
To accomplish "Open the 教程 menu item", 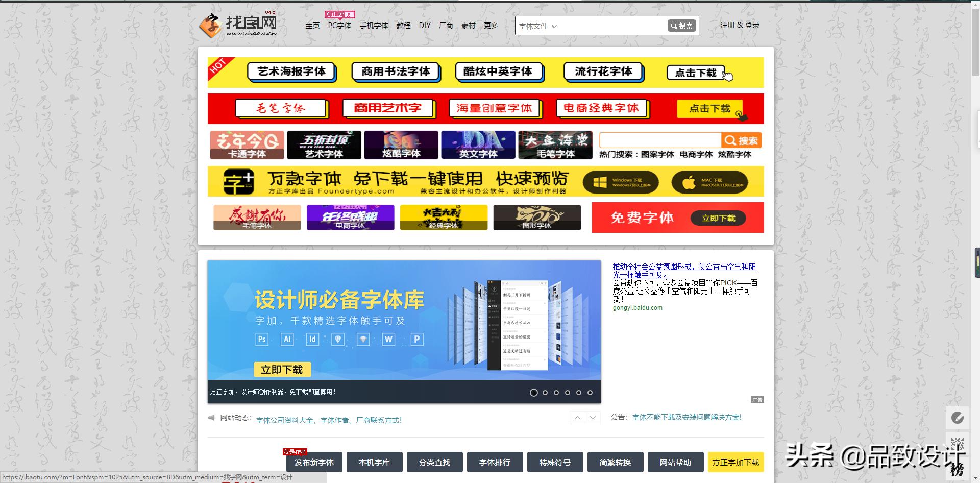I will (x=403, y=26).
